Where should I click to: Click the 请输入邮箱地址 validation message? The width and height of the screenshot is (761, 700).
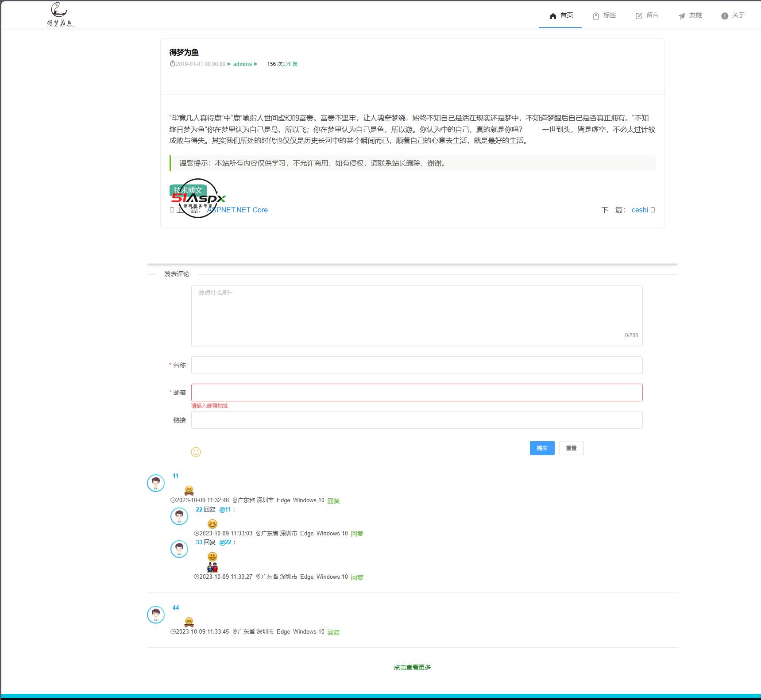(x=210, y=406)
